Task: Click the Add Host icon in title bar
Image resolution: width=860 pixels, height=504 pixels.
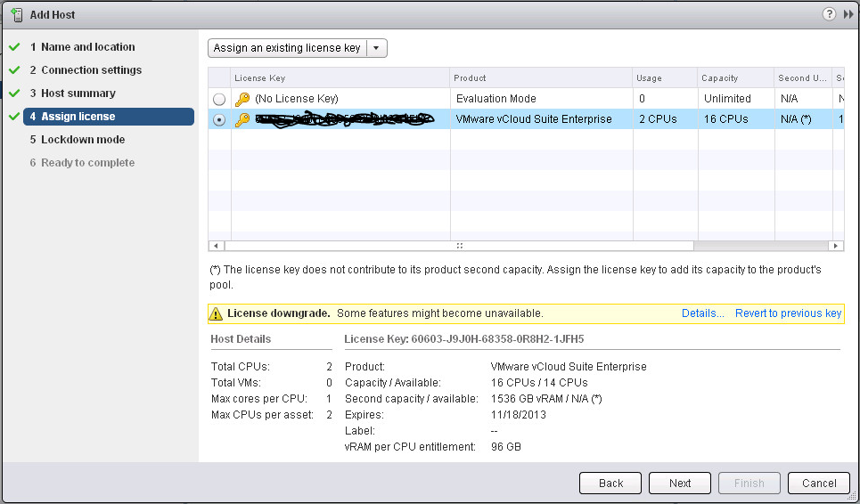Action: tap(16, 15)
